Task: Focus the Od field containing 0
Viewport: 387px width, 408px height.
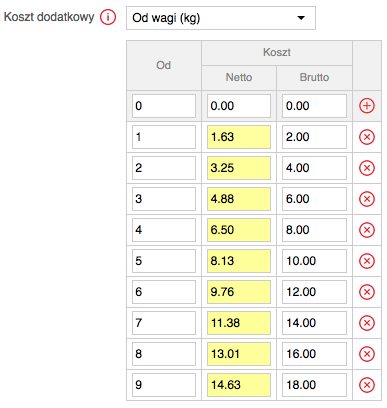Action: point(164,106)
